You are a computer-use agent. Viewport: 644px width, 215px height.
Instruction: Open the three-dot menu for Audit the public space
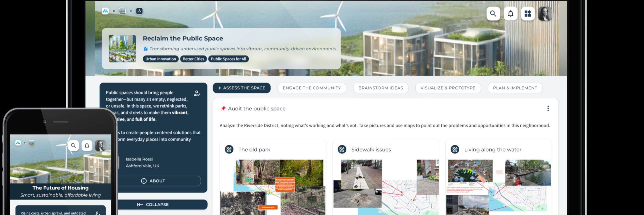pyautogui.click(x=548, y=108)
